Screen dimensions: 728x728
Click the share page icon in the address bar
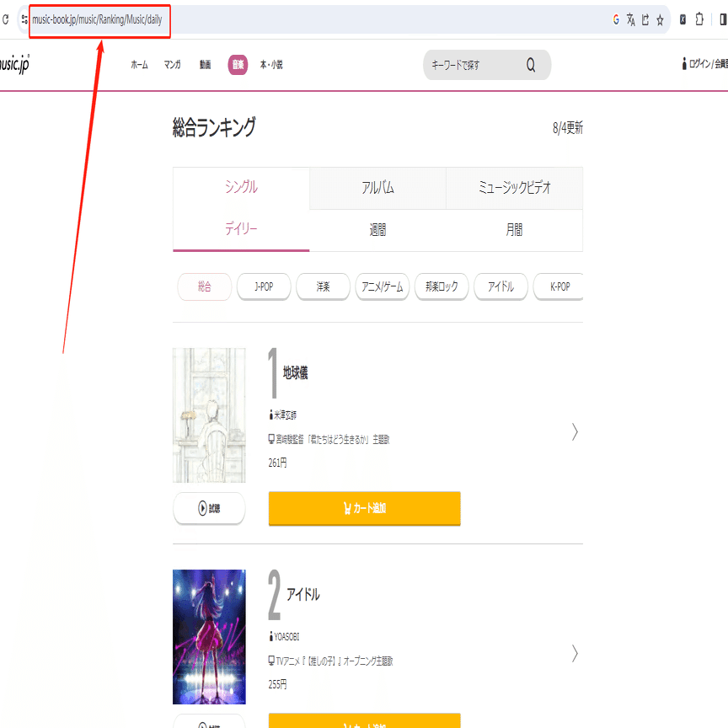coord(645,19)
